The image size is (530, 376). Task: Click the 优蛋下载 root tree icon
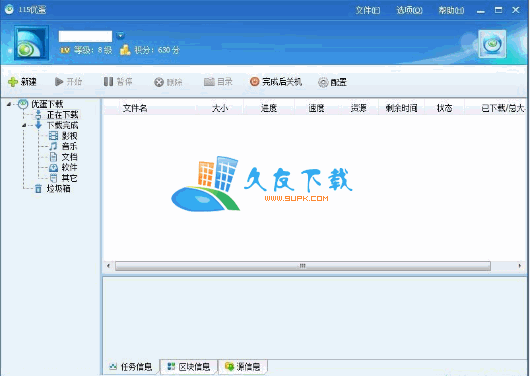point(23,104)
